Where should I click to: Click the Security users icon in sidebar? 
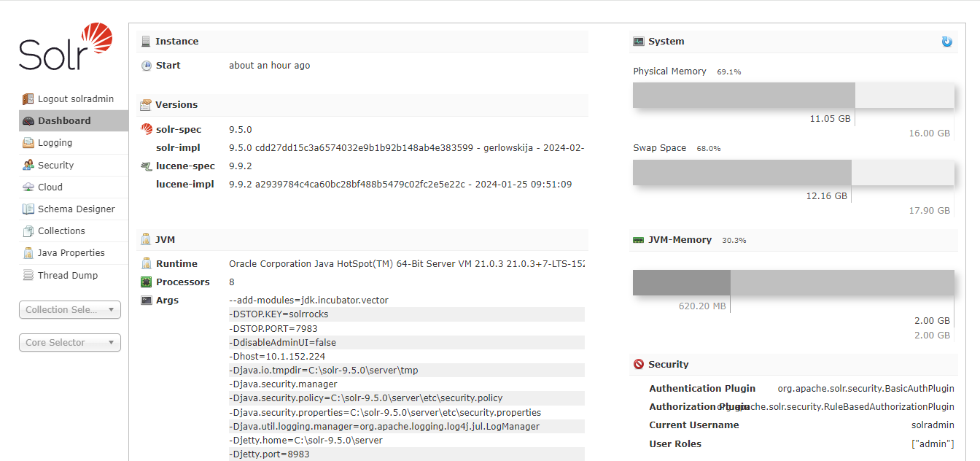tap(28, 165)
